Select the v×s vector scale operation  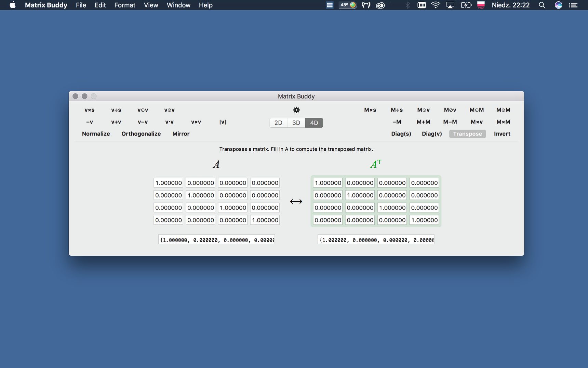90,110
